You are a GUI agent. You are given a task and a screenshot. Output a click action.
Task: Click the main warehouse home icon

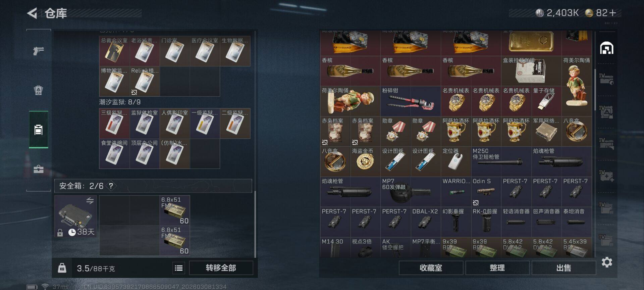[x=607, y=48]
